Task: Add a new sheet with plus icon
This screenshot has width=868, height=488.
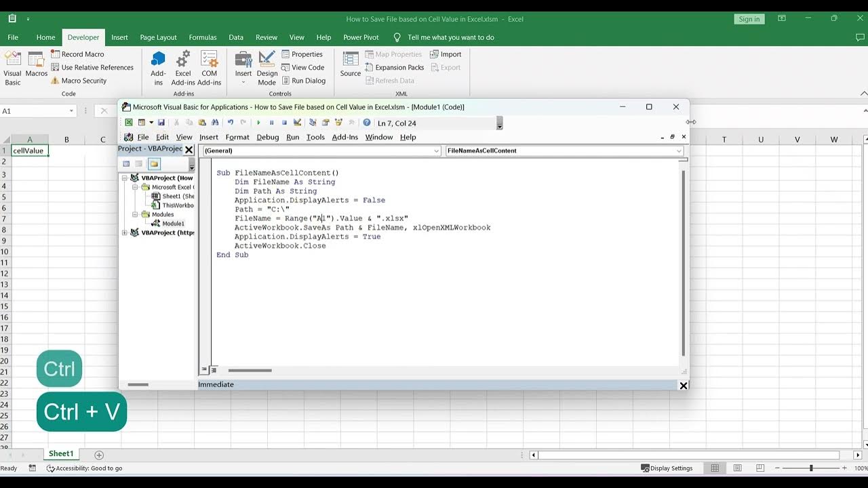Action: 99,455
